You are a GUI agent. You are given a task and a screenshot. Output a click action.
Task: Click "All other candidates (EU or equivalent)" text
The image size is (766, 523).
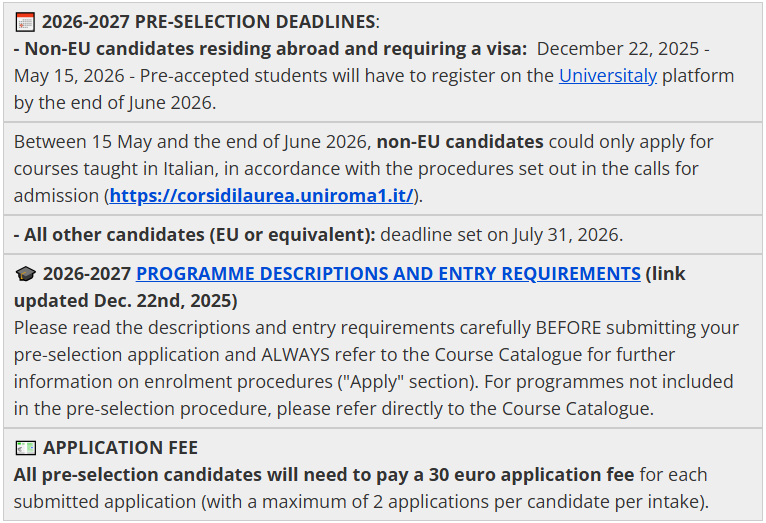point(195,235)
